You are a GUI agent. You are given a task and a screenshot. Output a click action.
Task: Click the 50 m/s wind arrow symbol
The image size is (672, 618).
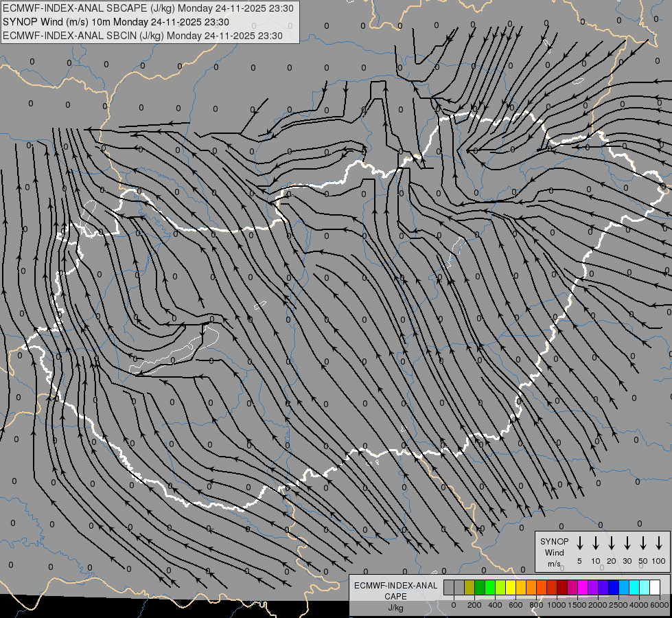643,544
